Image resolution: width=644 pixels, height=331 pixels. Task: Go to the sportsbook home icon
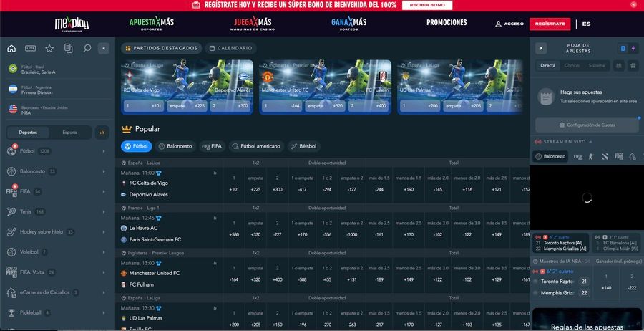[11, 49]
